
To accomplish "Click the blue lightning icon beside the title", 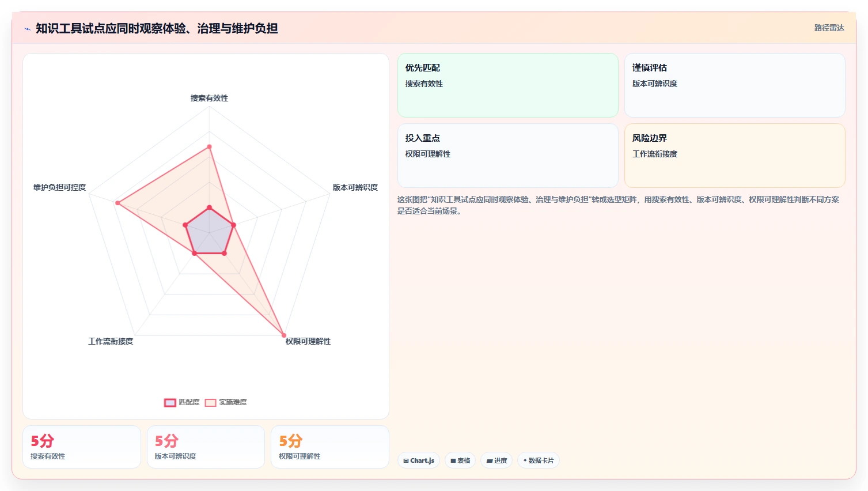I will point(27,29).
